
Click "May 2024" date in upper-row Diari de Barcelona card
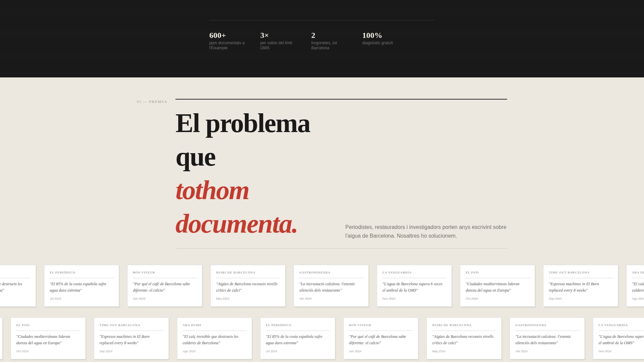(x=222, y=299)
